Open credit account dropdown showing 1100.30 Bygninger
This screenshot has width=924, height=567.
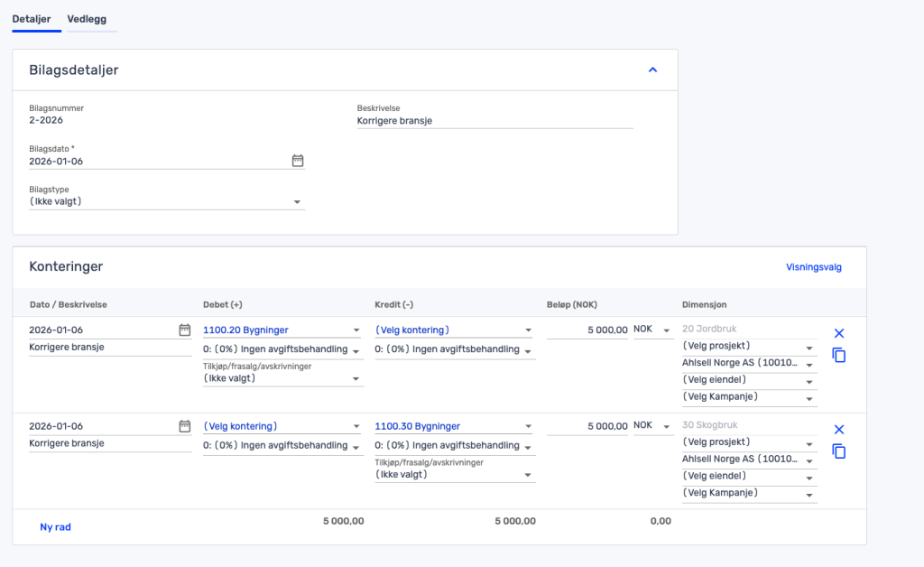pos(454,426)
